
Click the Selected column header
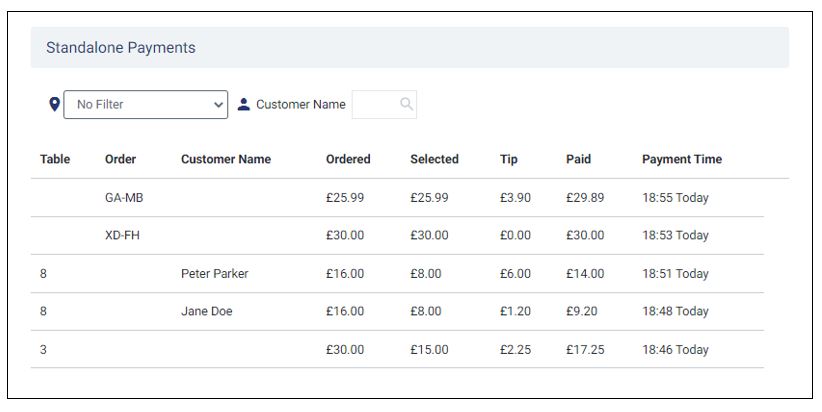(x=435, y=159)
